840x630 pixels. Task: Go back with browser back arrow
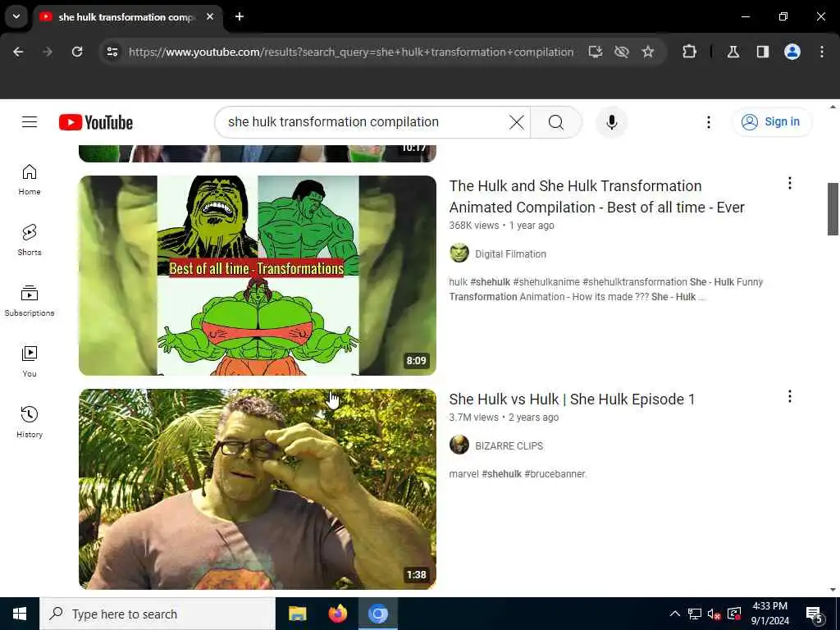pyautogui.click(x=18, y=52)
